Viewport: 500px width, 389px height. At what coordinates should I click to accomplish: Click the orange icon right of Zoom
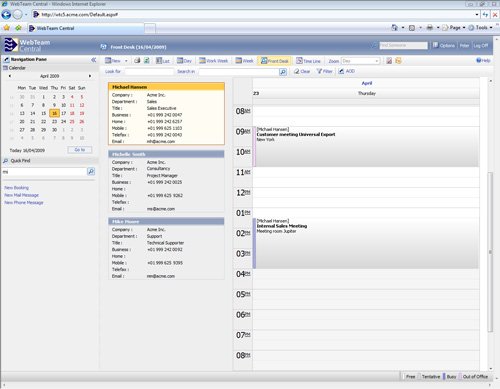coord(398,61)
